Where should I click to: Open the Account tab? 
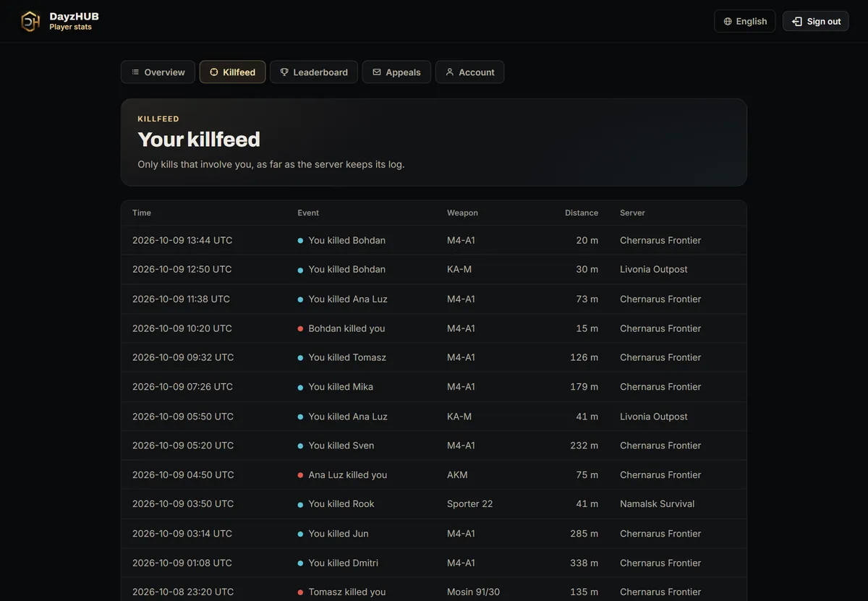pyautogui.click(x=469, y=72)
